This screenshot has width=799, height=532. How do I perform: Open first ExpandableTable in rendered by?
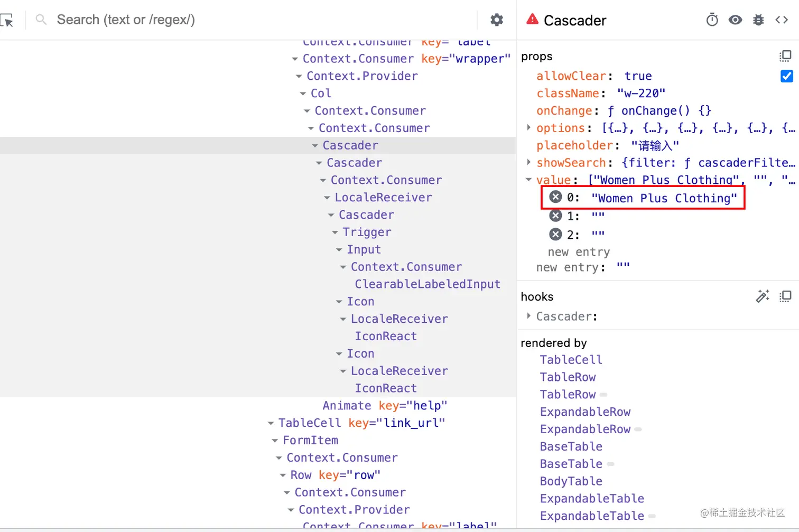coord(592,499)
